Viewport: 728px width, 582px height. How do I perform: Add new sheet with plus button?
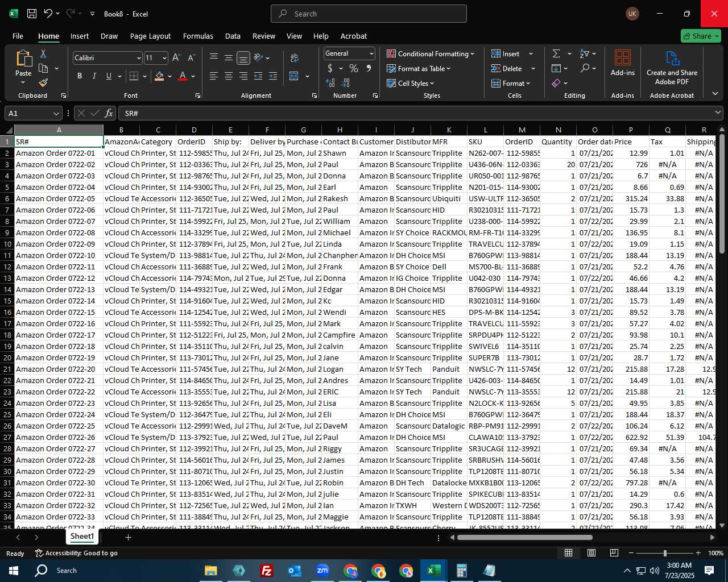pos(128,537)
